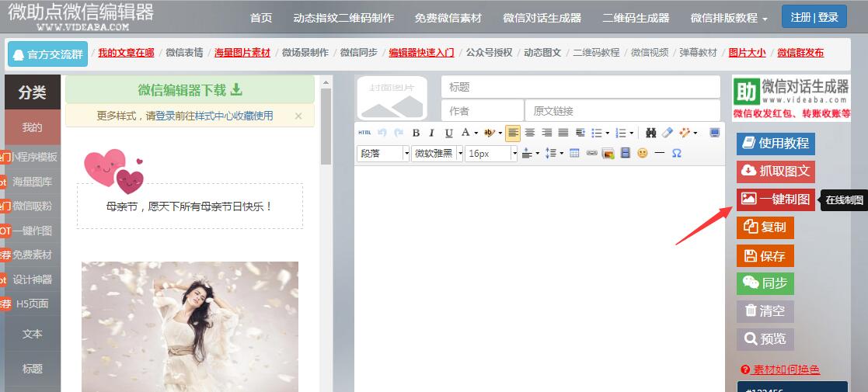Open 微信对话生成器 navigation item
The width and height of the screenshot is (868, 392).
542,18
